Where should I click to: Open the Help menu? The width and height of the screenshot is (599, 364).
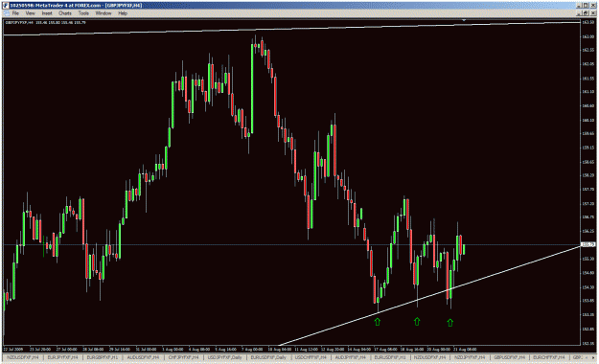[x=123, y=13]
